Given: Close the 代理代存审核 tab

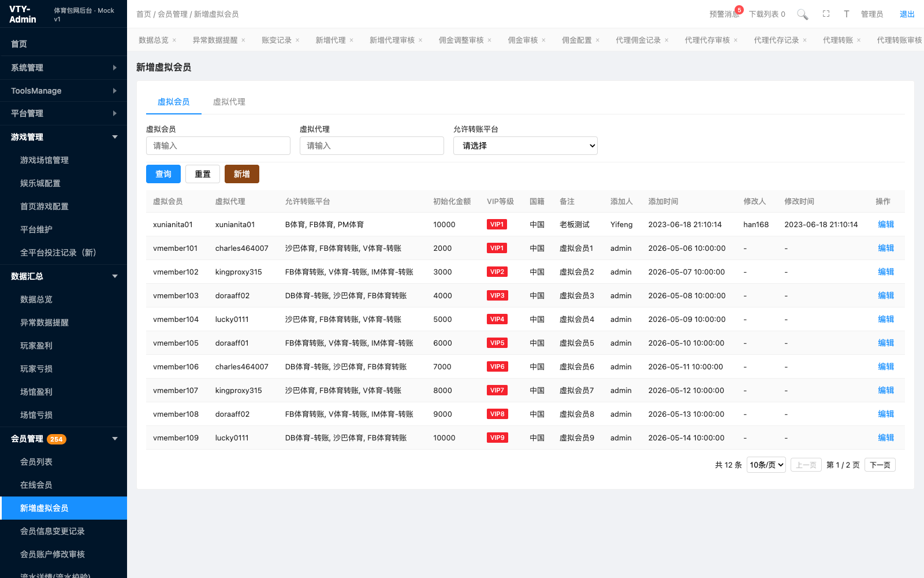Looking at the screenshot, I should click(736, 40).
